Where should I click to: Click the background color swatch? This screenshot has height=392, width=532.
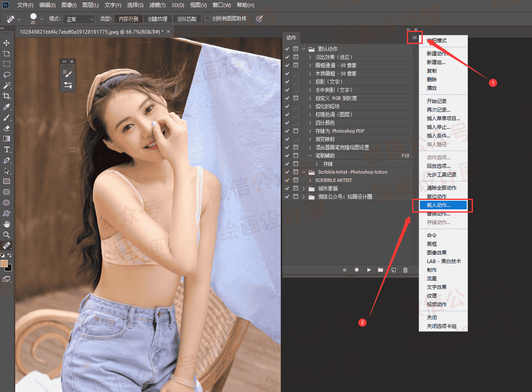[x=9, y=268]
